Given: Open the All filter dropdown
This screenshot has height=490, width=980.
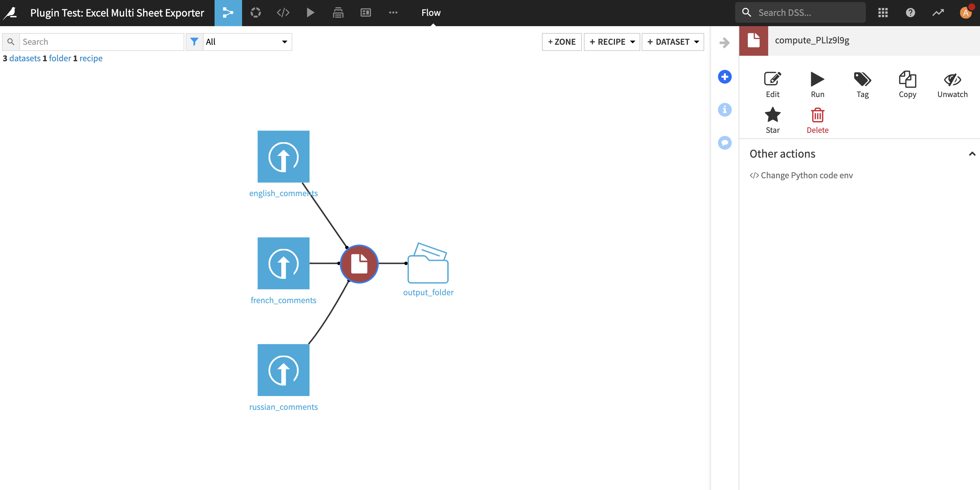Looking at the screenshot, I should [x=247, y=42].
